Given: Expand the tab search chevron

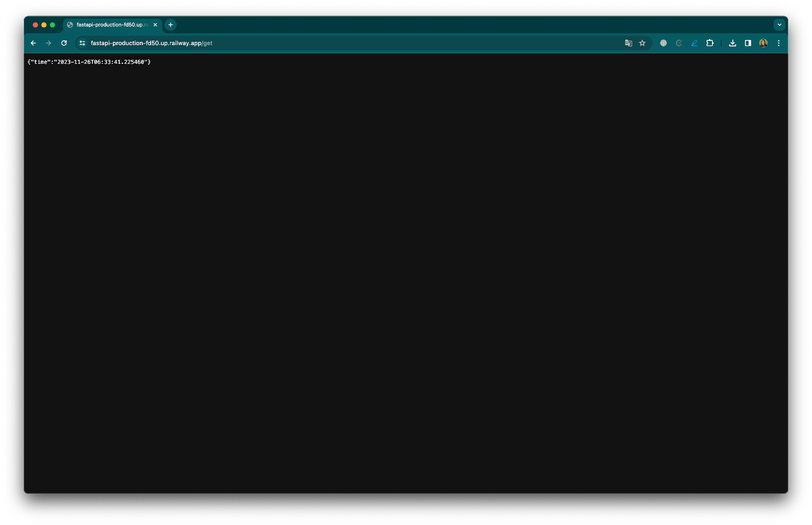Looking at the screenshot, I should coord(780,25).
